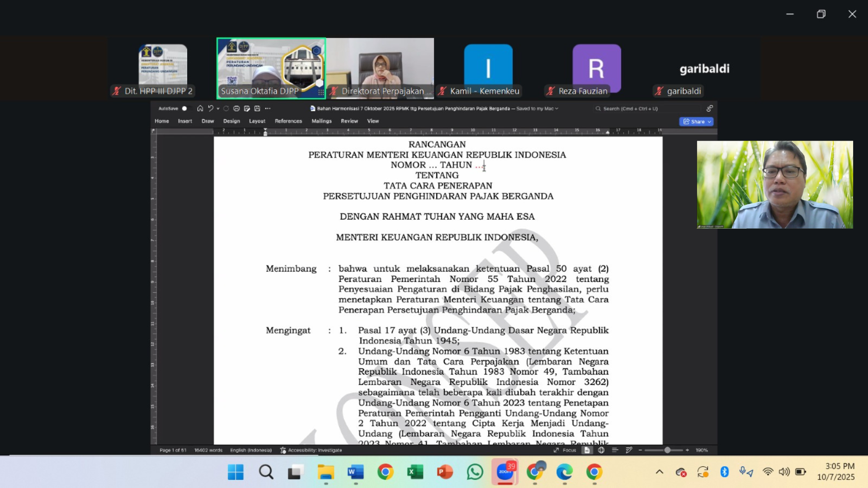Open Excel from the Windows taskbar

[415, 472]
